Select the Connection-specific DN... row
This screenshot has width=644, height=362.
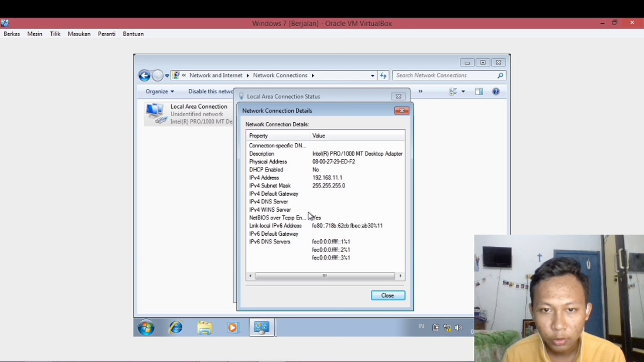click(x=325, y=146)
